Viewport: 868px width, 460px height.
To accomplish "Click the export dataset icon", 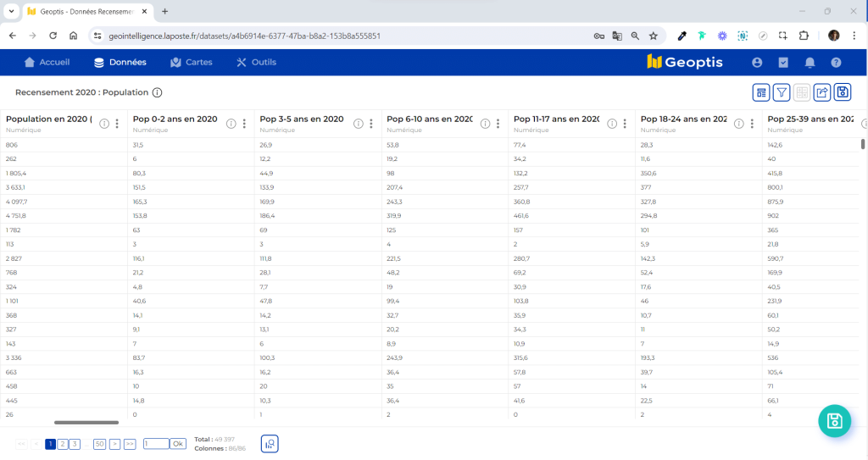I will (x=822, y=92).
